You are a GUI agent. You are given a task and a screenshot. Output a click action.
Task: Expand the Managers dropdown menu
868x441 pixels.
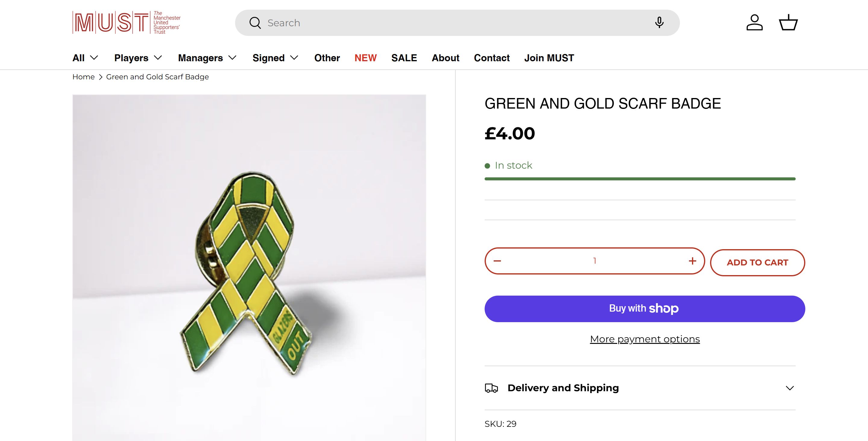207,58
